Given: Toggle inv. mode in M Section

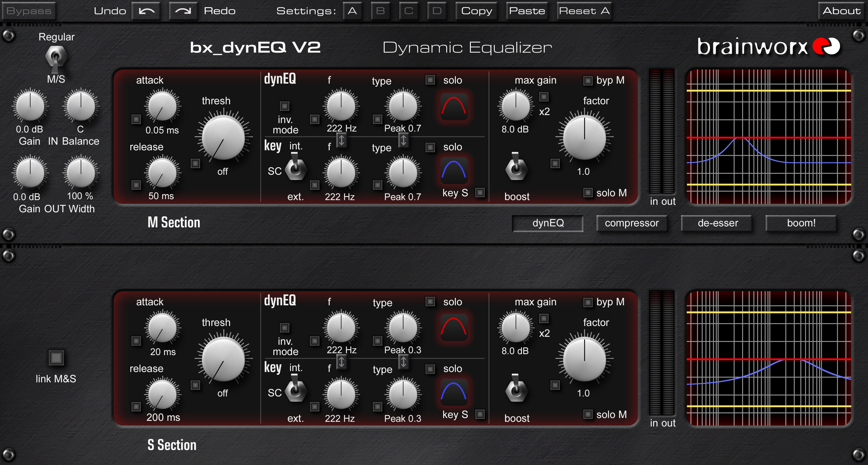Looking at the screenshot, I should click(x=284, y=106).
